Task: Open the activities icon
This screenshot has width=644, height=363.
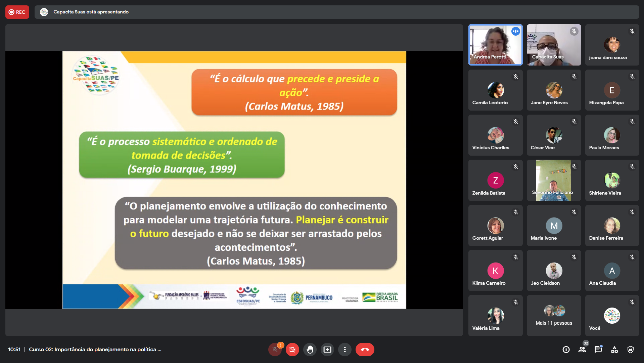Action: [614, 350]
